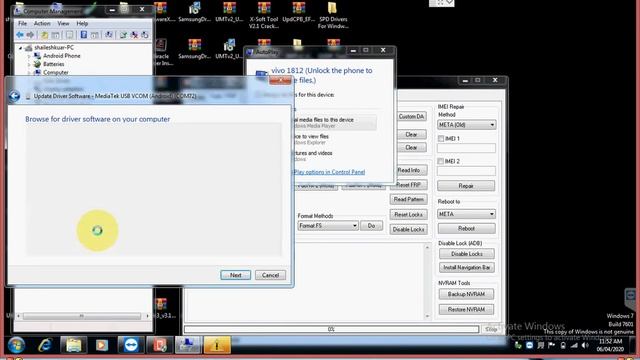Click the Read Info button

tap(409, 170)
